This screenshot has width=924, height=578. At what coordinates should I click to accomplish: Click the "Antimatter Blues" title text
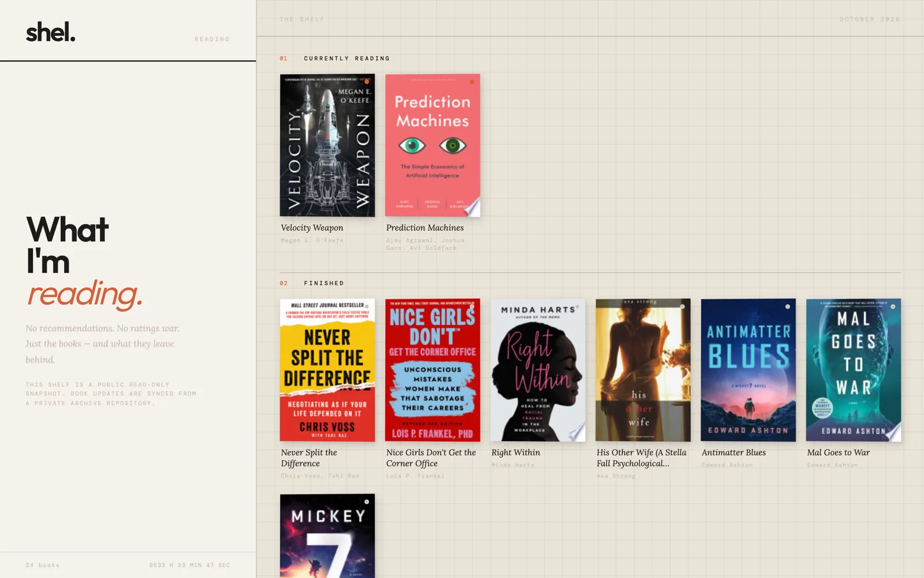coord(733,453)
